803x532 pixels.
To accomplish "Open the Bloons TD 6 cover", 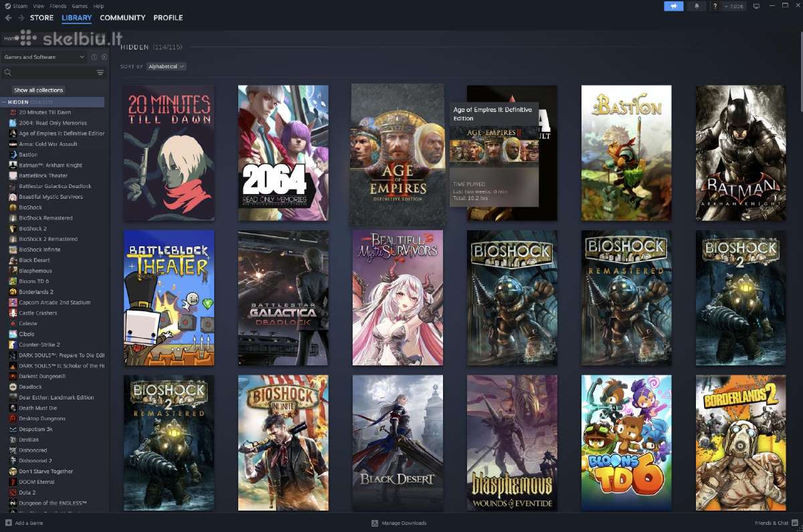I will pos(626,443).
